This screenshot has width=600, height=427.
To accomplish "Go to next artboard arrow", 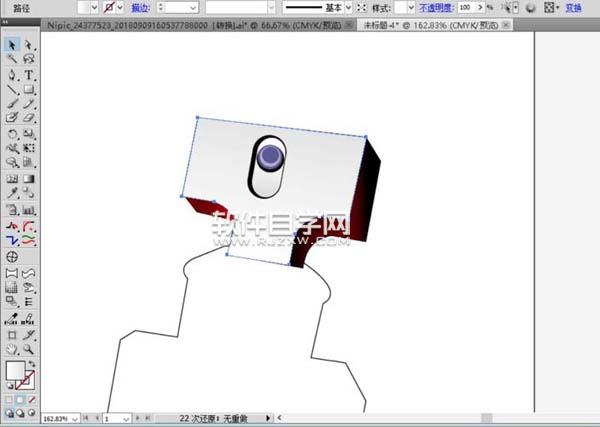I will [x=138, y=418].
